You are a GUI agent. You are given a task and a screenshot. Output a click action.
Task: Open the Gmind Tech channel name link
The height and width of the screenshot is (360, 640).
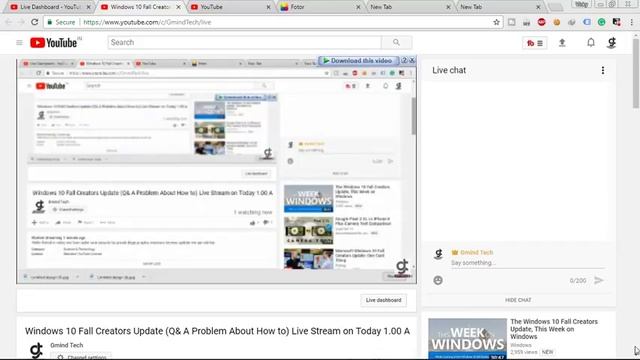[67, 345]
